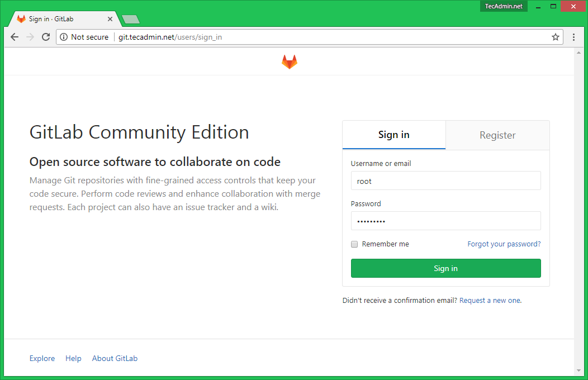Screen dimensions: 588x380
Task: Open the Help footer link
Action: coord(73,358)
